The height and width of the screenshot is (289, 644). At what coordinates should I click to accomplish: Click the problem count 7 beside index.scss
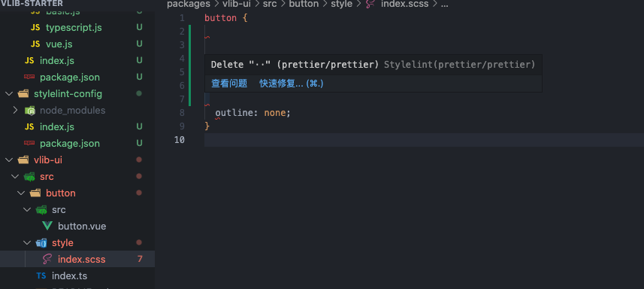click(x=140, y=259)
